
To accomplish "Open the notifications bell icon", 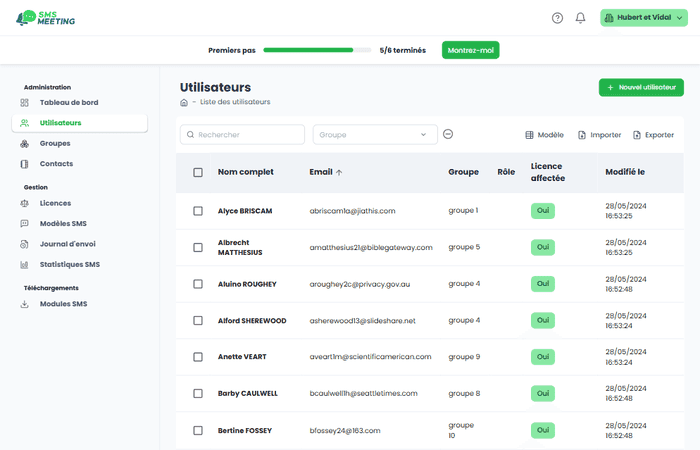I will tap(580, 18).
